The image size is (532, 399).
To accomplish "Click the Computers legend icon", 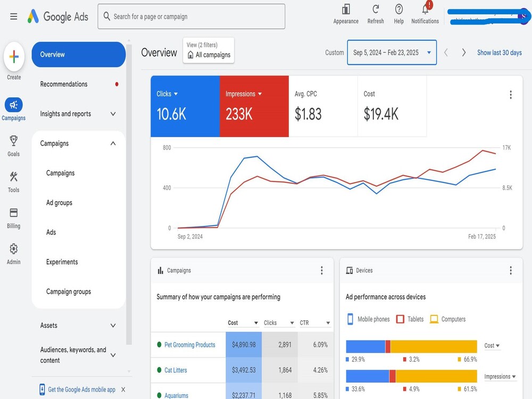I will point(434,319).
